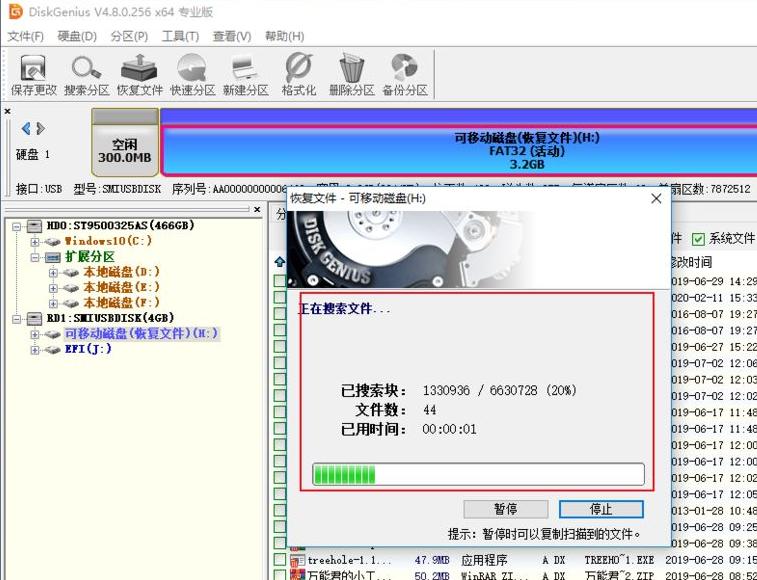Expand the EFI(J:) tree node
The width and height of the screenshot is (757, 580).
coord(35,350)
